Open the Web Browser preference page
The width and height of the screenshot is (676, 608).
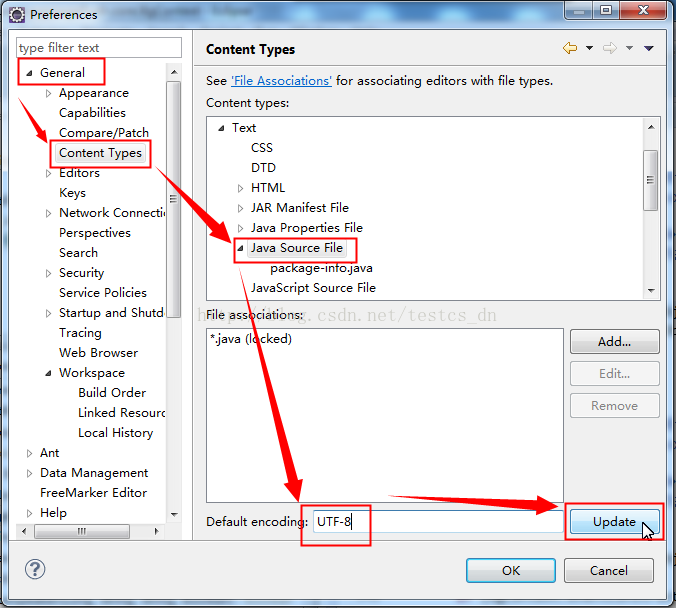(x=98, y=353)
